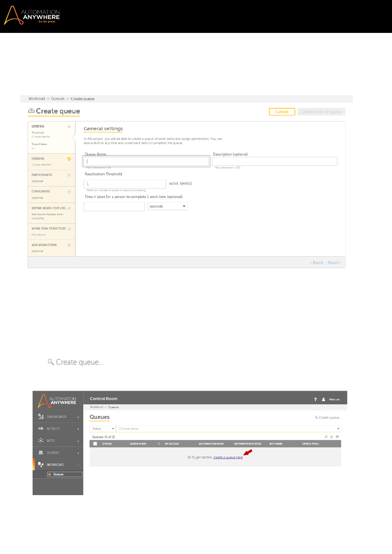Open the GENERAL wizard step
The height and width of the screenshot is (554, 392).
pyautogui.click(x=52, y=138)
